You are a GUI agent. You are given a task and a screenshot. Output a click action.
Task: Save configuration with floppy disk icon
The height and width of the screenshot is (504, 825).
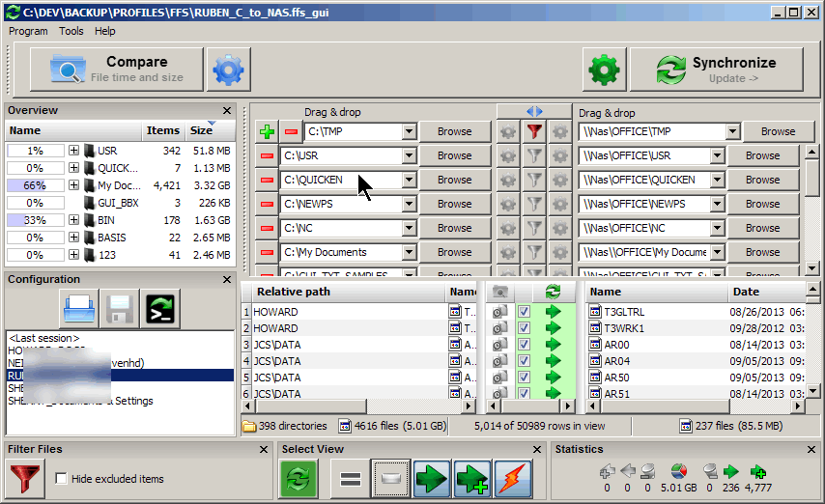[120, 308]
